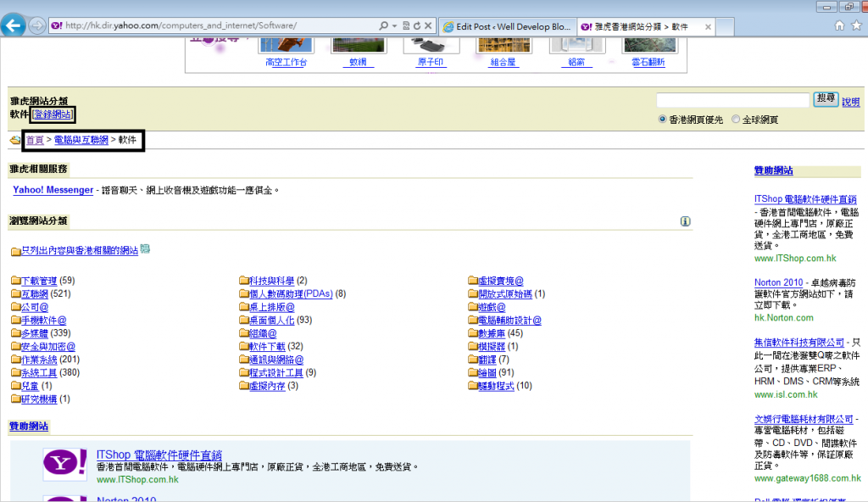Open the 繪圖 category link
This screenshot has width=868, height=502.
(487, 373)
